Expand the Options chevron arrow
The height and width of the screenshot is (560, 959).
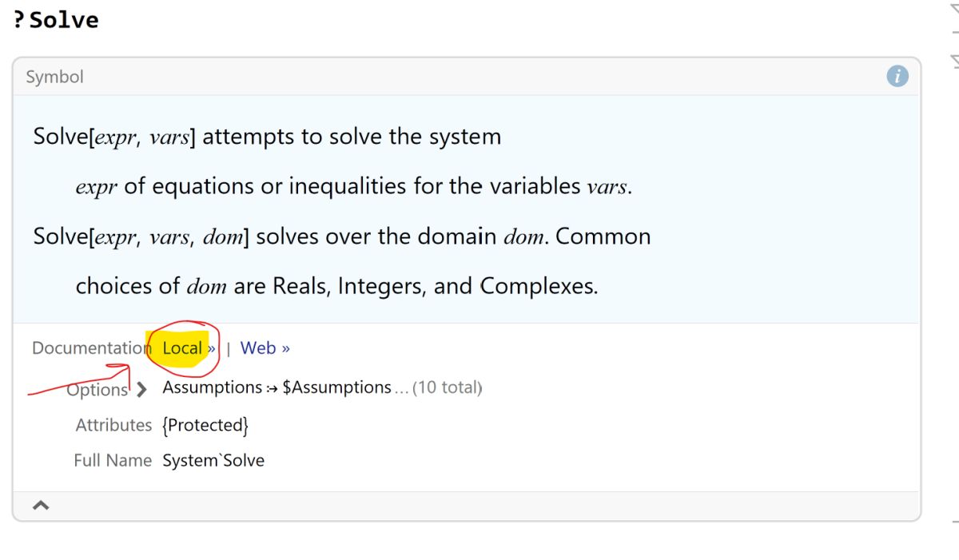pos(141,390)
